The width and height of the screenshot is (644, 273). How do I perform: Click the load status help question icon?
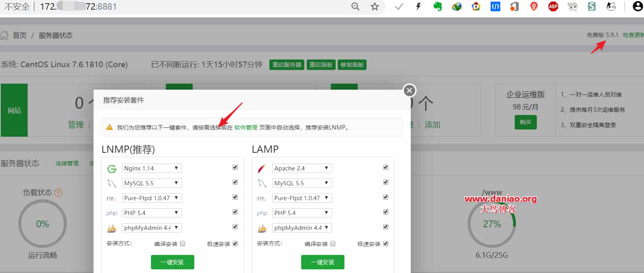click(58, 193)
